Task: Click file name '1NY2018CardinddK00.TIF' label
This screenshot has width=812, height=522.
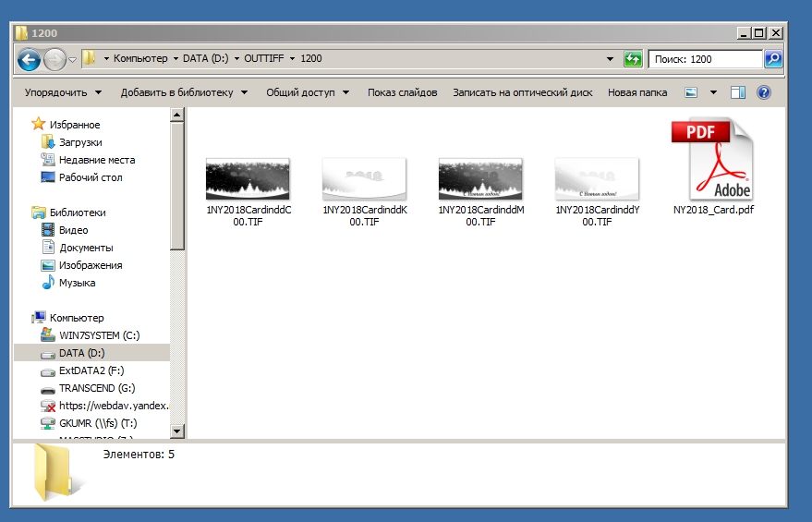Action: point(365,215)
